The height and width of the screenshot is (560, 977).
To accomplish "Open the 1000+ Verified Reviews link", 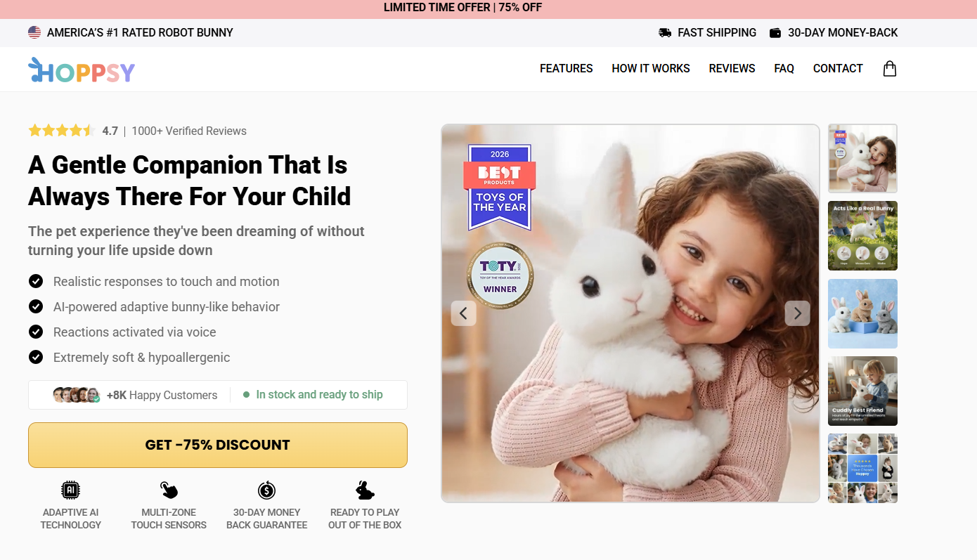I will coord(189,131).
